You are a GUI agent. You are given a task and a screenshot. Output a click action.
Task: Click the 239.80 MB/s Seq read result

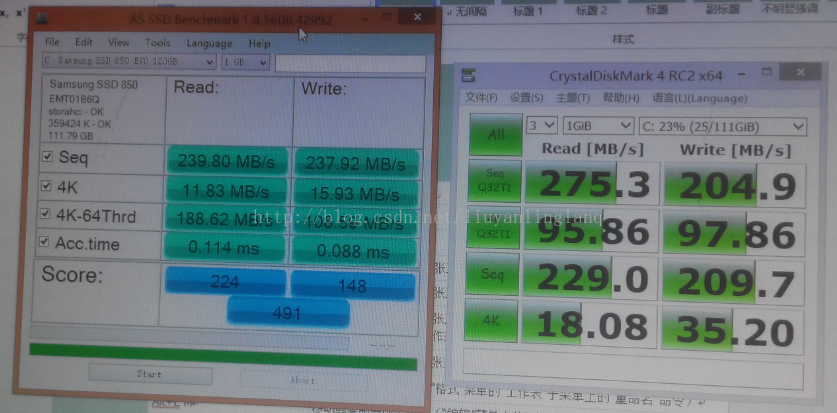(x=227, y=161)
